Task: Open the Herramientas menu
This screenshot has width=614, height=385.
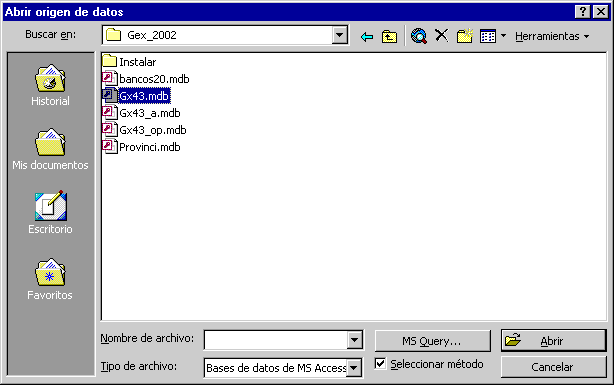Action: [552, 36]
